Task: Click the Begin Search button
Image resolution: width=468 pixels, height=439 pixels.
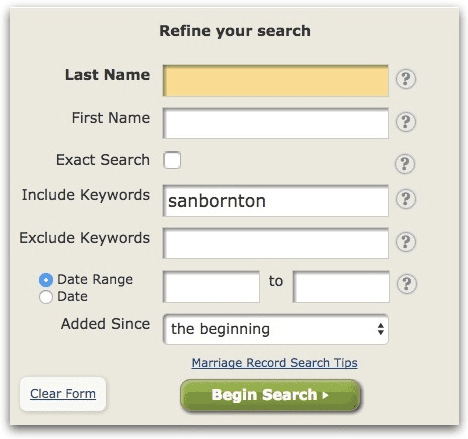Action: [x=270, y=395]
